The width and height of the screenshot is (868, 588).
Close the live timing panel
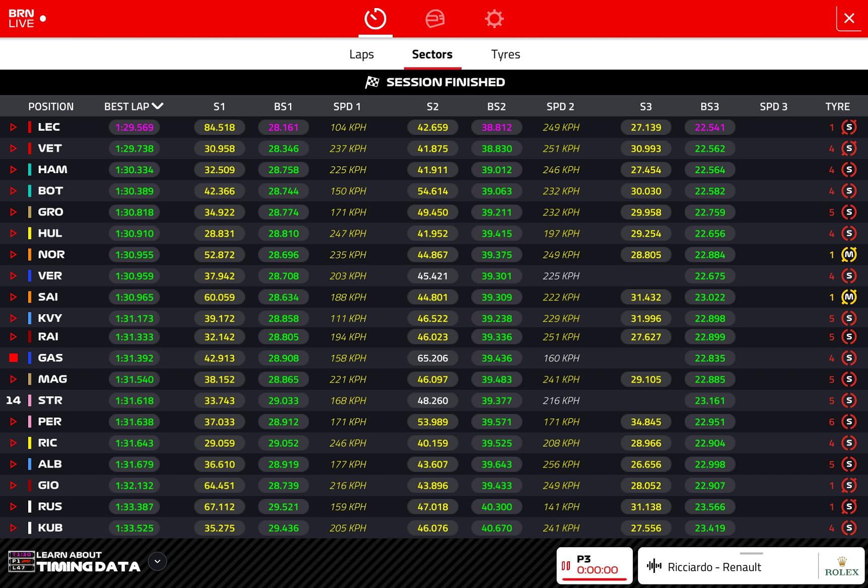point(849,19)
